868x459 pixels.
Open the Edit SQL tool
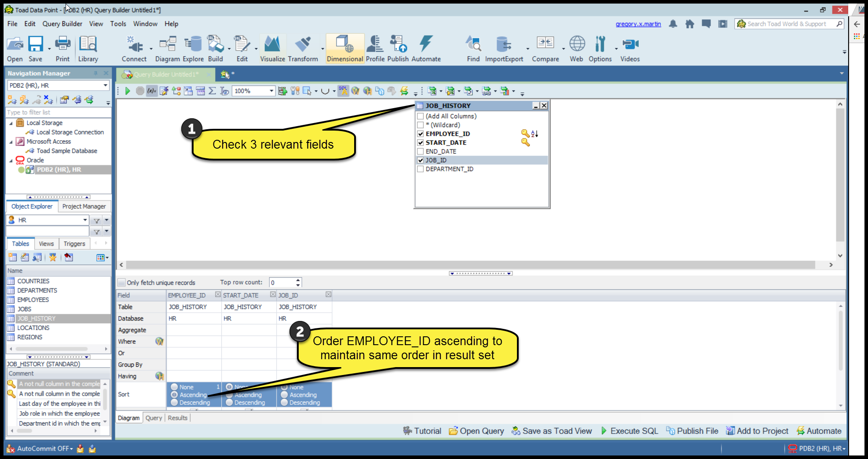pos(242,49)
